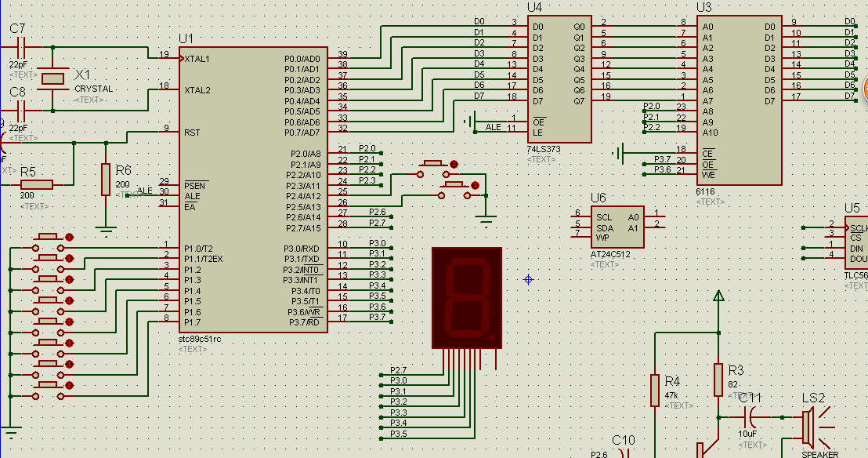Select the C7 capacitor symbol

tap(21, 48)
